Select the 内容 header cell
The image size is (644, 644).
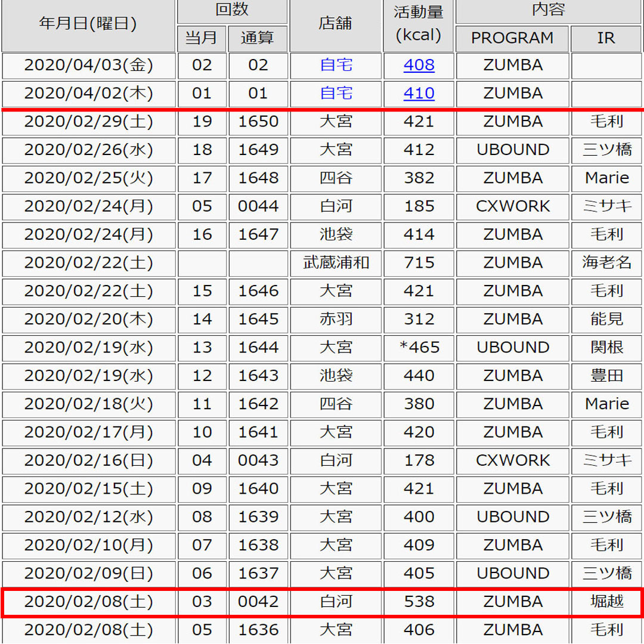click(x=549, y=11)
